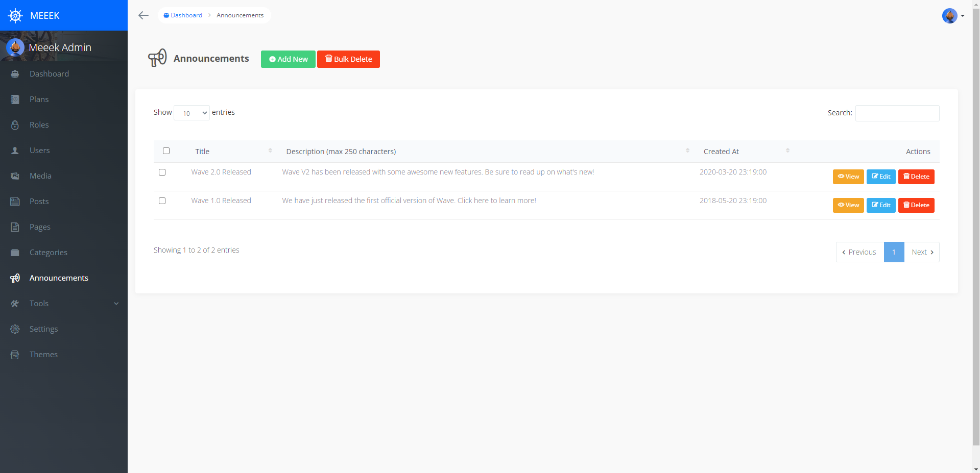Open Announcements in the sidebar
980x473 pixels.
tap(58, 278)
